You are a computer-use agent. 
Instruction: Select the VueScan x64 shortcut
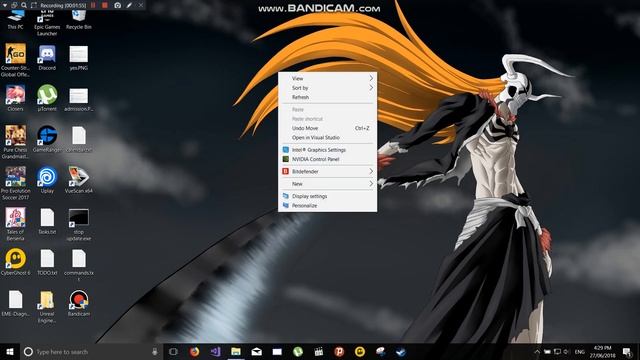(x=78, y=180)
